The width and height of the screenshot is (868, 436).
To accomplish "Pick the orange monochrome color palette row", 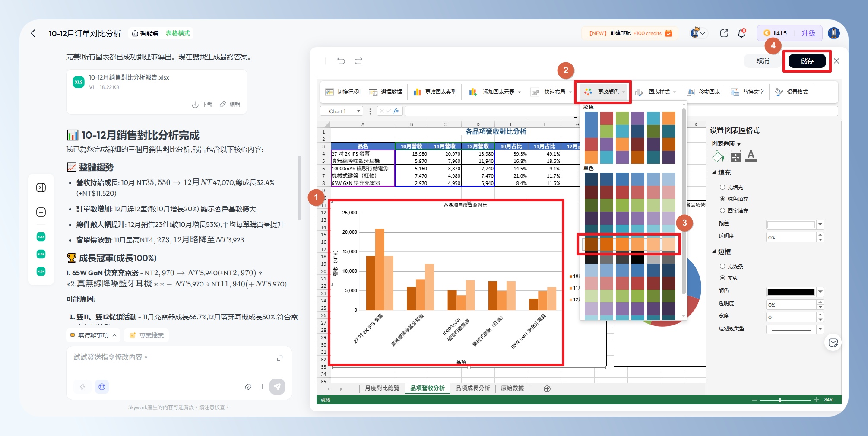I will point(630,244).
